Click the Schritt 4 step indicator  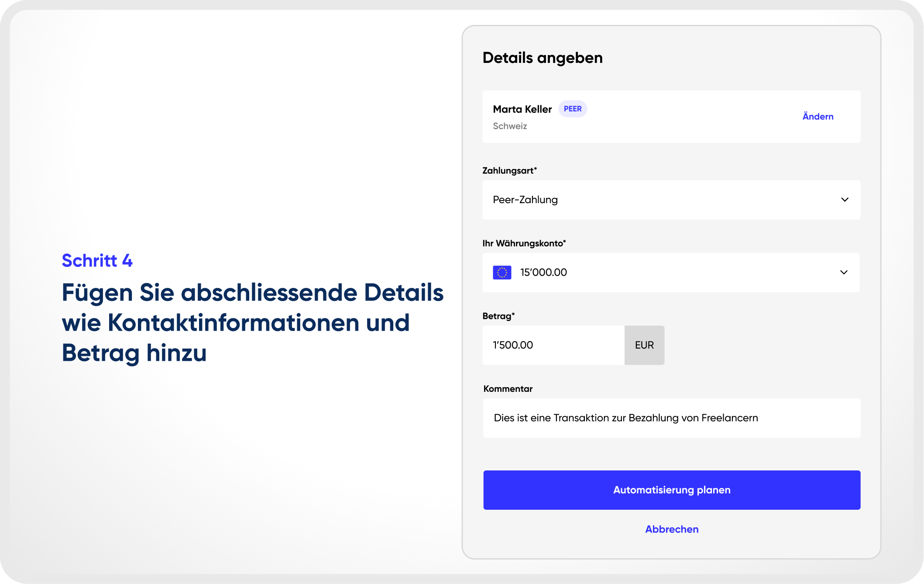click(97, 260)
